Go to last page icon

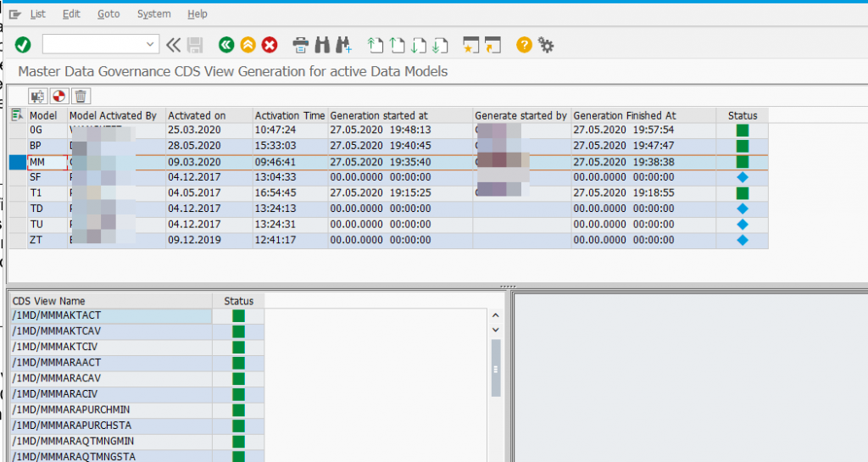(x=440, y=45)
